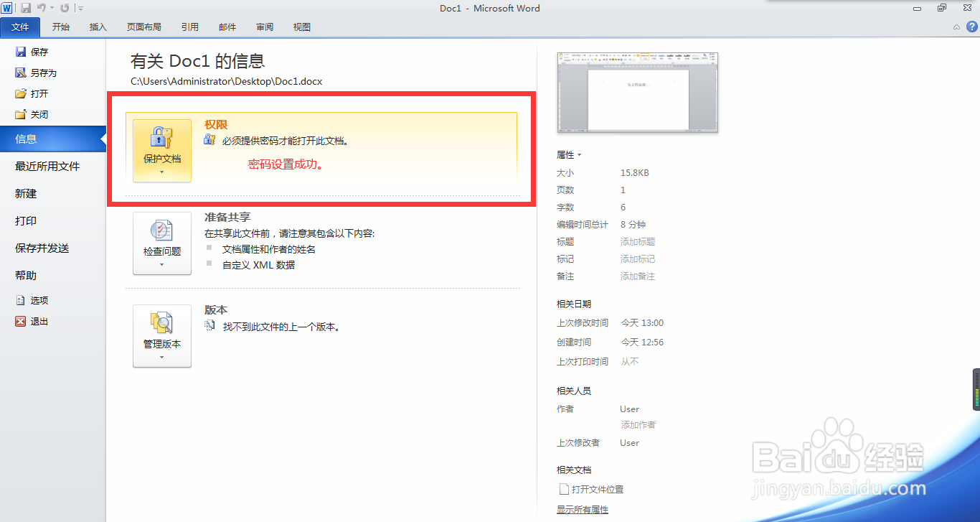980x522 pixels.
Task: Click the version icon beside 找不到此文件的上一个版本
Action: point(210,326)
